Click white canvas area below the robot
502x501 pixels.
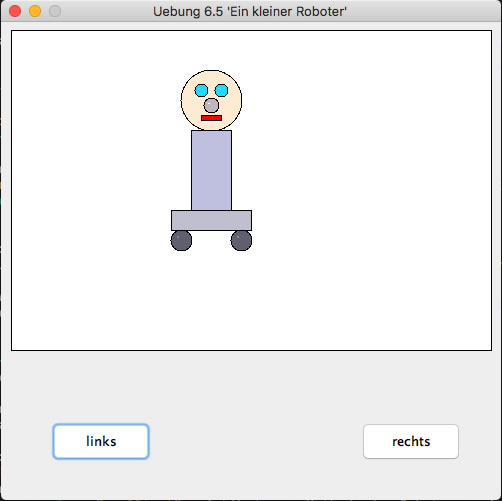point(211,300)
